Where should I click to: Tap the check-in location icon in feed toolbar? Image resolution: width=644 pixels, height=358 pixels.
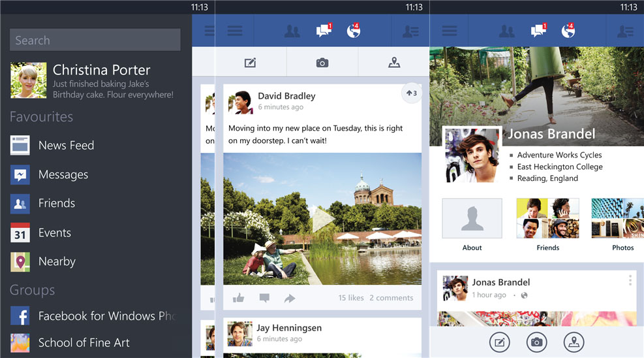(394, 63)
